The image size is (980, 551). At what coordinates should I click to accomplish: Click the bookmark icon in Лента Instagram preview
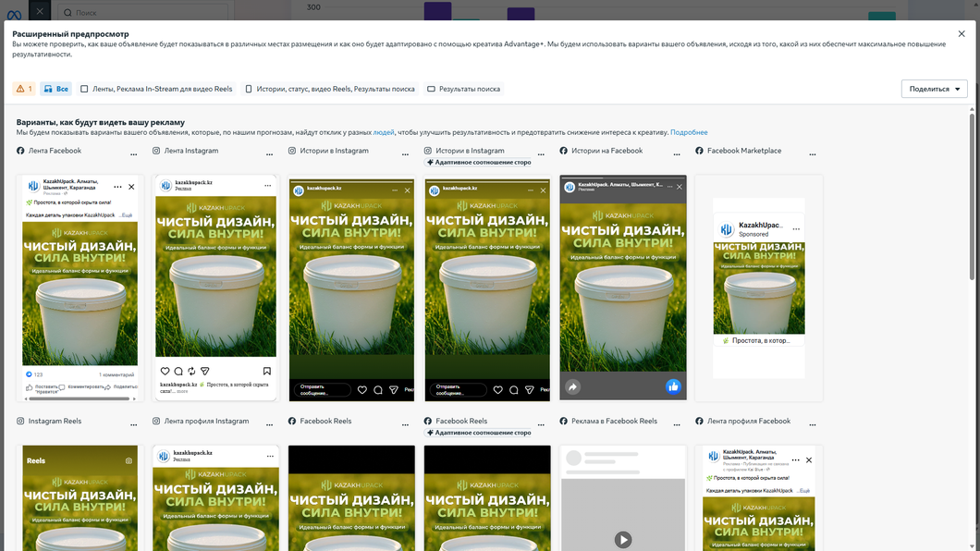tap(267, 371)
